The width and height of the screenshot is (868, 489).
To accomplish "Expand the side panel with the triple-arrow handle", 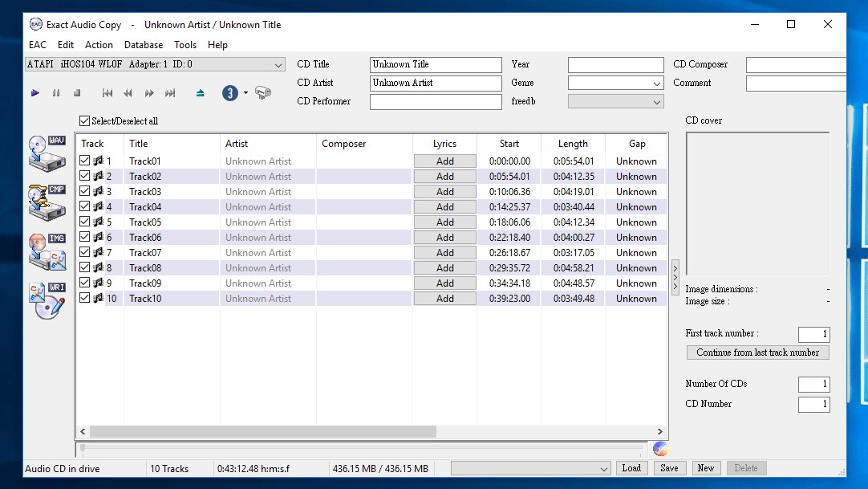I will (675, 278).
